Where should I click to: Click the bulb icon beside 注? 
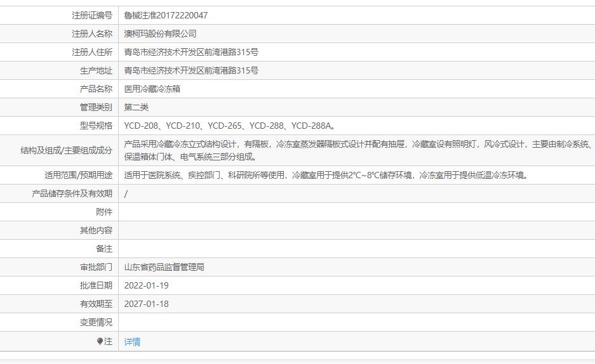tap(100, 341)
